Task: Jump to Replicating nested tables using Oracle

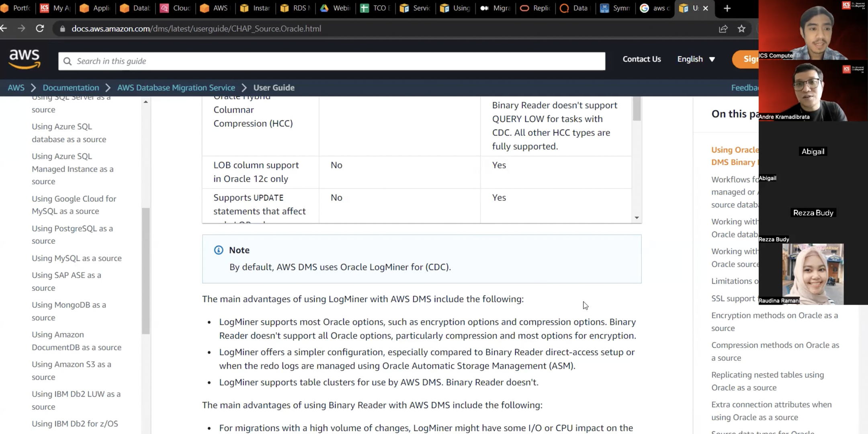Action: tap(768, 381)
